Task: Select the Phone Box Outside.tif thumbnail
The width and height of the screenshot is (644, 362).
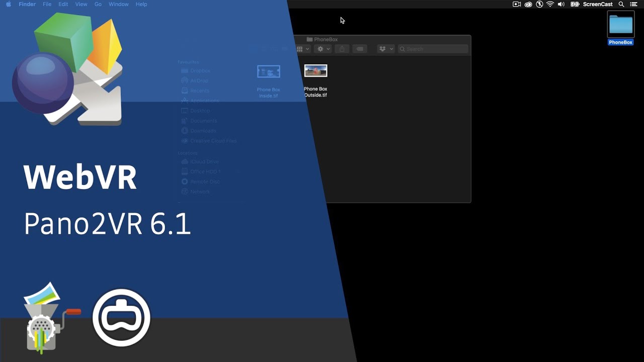Action: coord(315,71)
